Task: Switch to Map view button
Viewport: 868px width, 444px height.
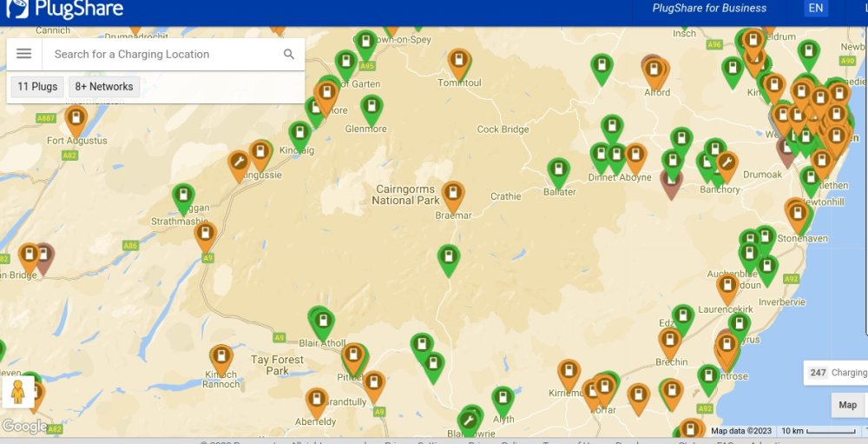Action: click(847, 405)
